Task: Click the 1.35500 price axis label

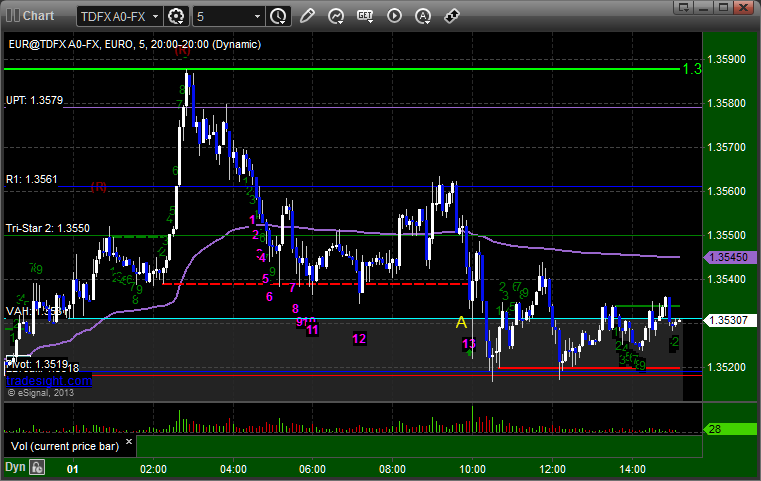Action: click(727, 235)
